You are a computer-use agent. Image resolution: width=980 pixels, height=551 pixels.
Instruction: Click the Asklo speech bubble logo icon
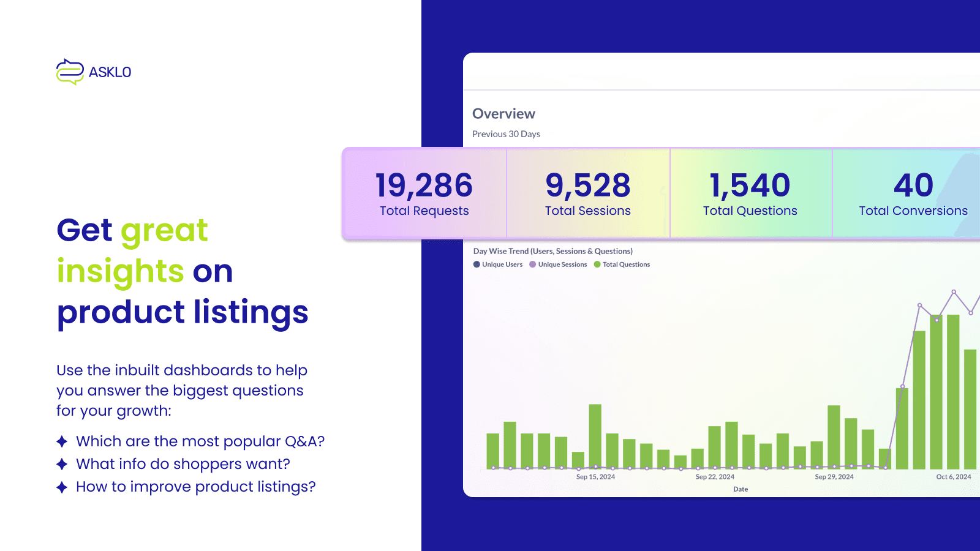coord(70,72)
